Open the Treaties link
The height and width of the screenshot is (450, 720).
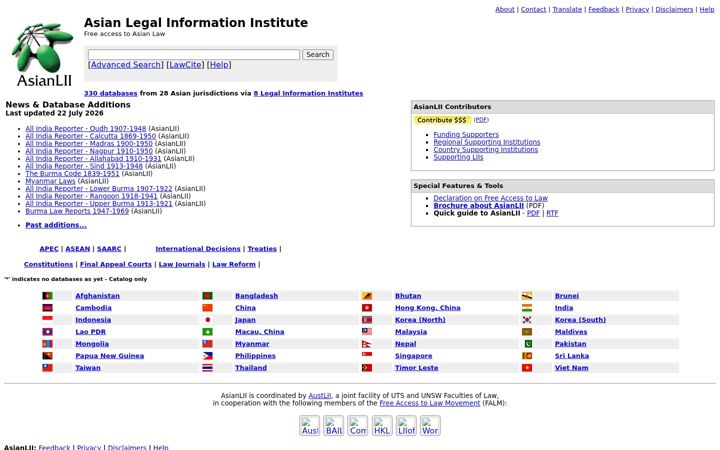coord(262,249)
